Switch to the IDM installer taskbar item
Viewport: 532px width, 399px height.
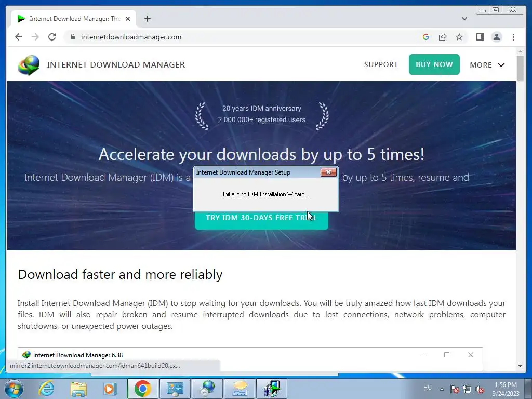point(272,389)
